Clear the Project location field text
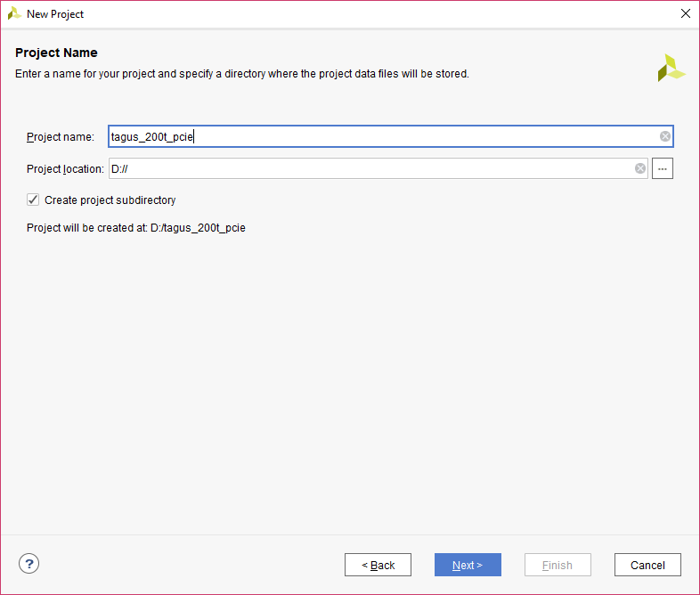The image size is (700, 595). (x=639, y=168)
